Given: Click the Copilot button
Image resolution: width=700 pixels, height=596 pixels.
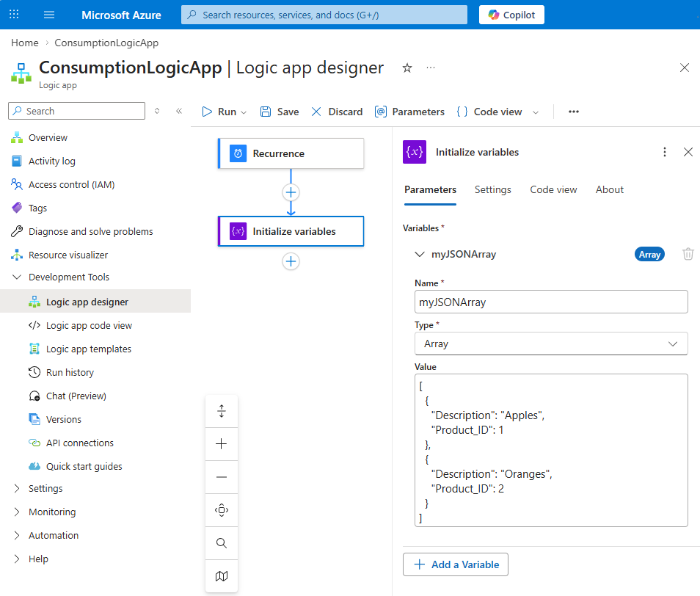Looking at the screenshot, I should tap(511, 15).
